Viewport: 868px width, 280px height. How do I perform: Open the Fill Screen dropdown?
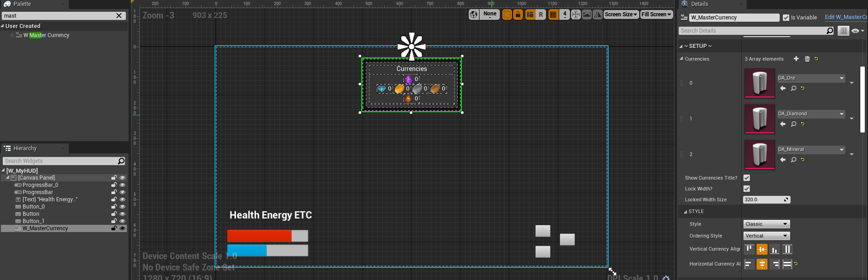click(657, 14)
